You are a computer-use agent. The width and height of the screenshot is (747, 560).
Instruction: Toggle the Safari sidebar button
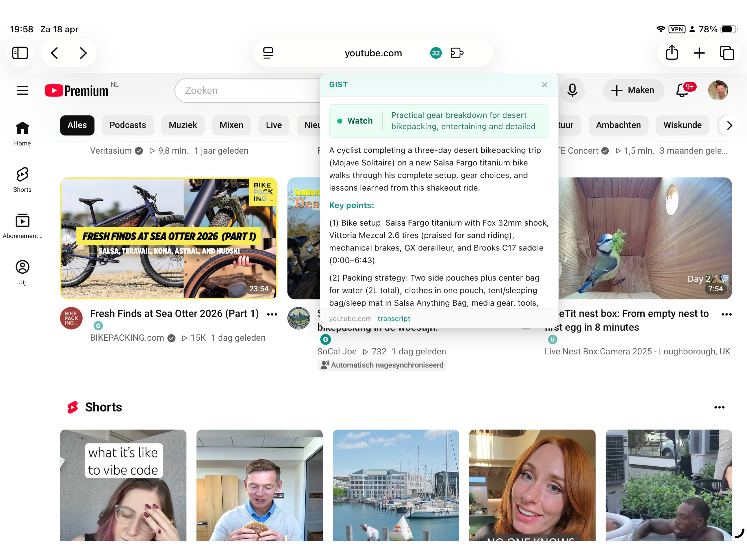tap(20, 53)
